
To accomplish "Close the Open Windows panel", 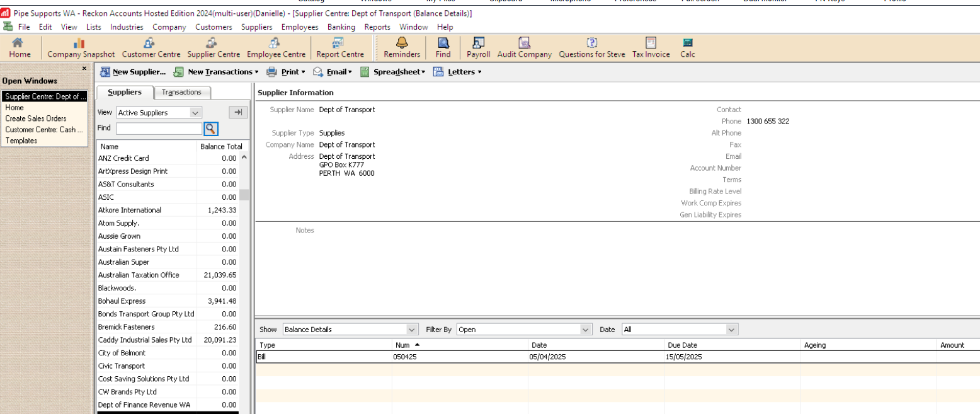I will click(84, 68).
